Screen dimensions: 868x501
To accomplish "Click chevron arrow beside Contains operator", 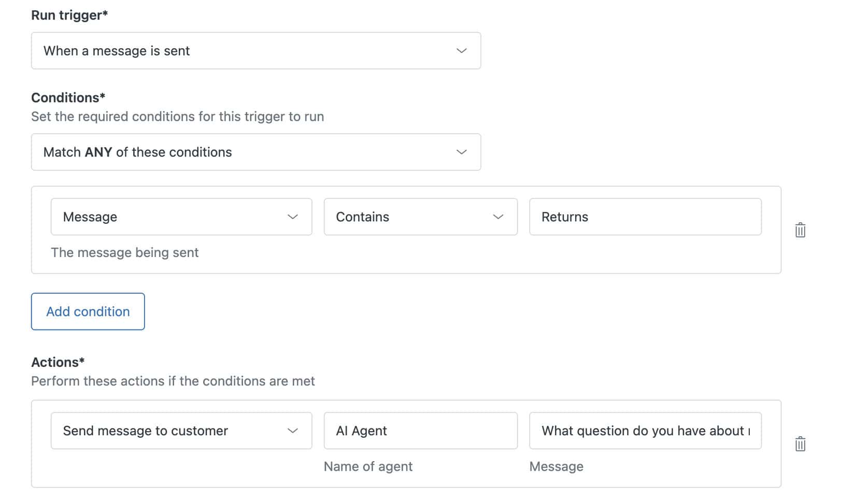I will pos(498,217).
